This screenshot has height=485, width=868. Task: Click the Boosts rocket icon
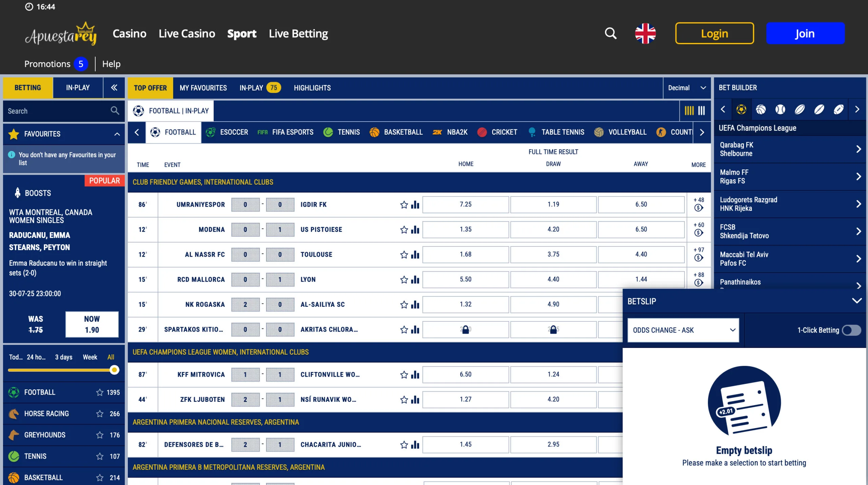pyautogui.click(x=18, y=193)
